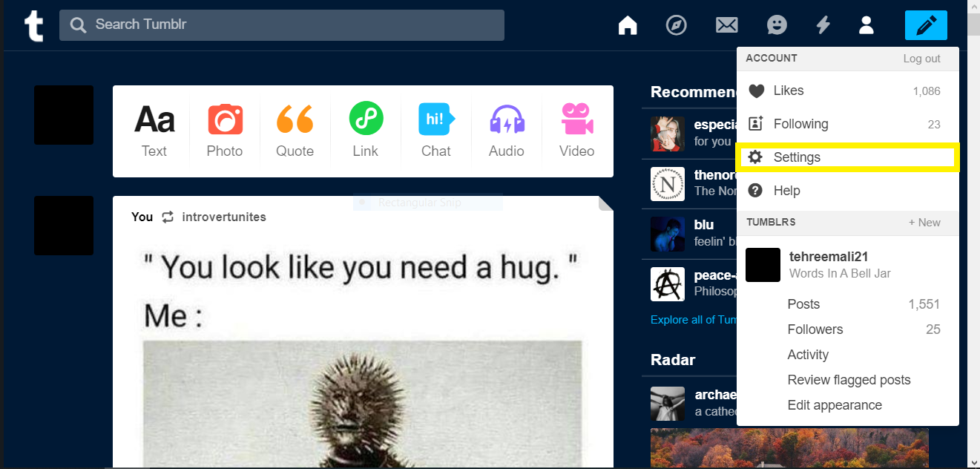
Task: Click the reblog arrows icon on post
Action: point(168,217)
